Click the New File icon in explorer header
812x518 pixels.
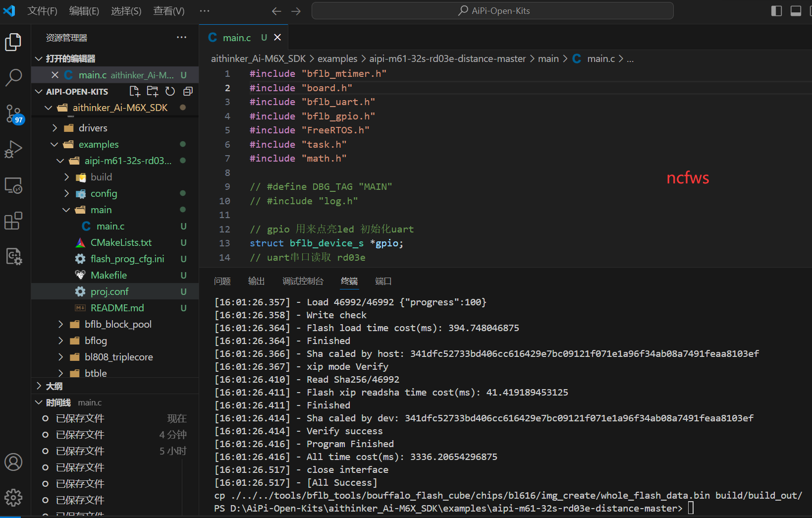coord(135,91)
